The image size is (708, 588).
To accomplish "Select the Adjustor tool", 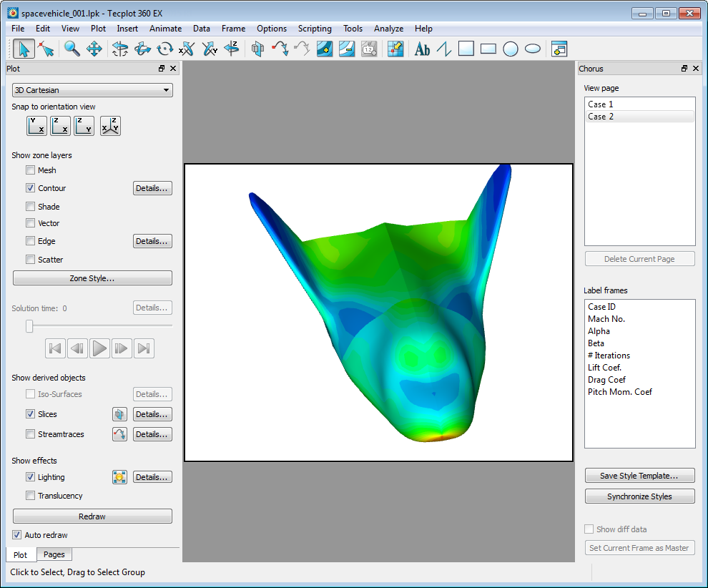I will tap(46, 49).
